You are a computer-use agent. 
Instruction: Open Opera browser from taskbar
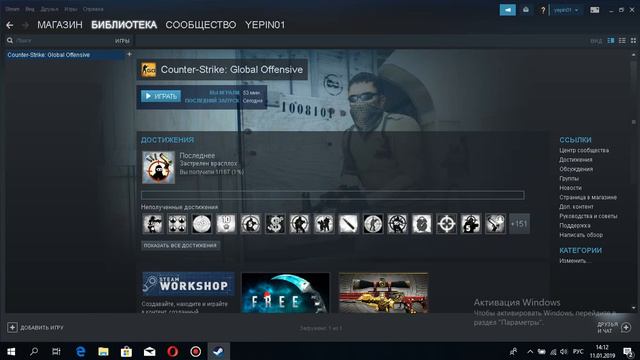pos(173,351)
